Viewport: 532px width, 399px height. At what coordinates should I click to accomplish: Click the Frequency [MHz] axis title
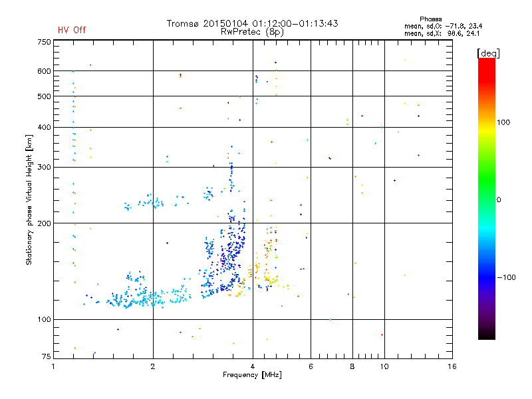click(x=252, y=375)
